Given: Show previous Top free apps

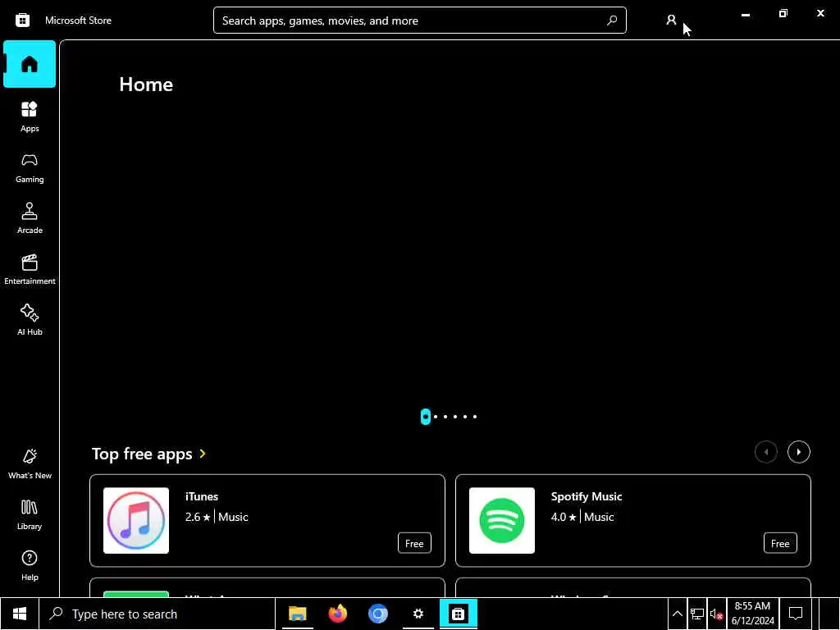Looking at the screenshot, I should pos(765,452).
